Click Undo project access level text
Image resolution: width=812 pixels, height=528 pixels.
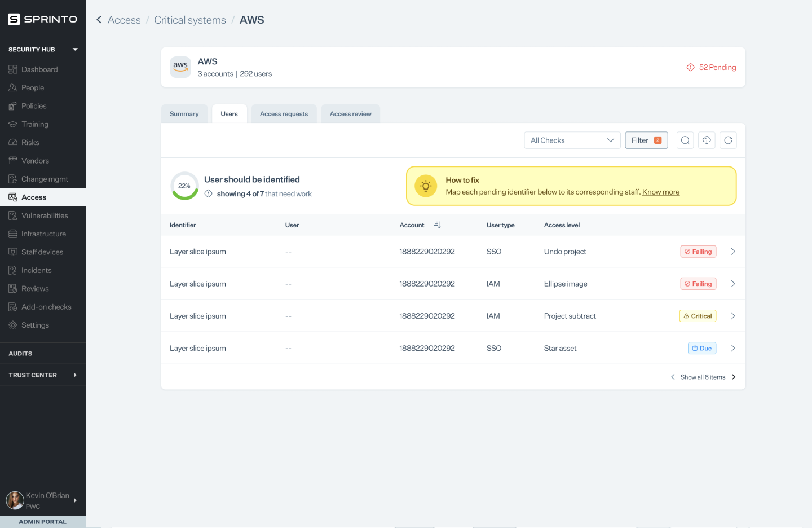[x=565, y=252]
